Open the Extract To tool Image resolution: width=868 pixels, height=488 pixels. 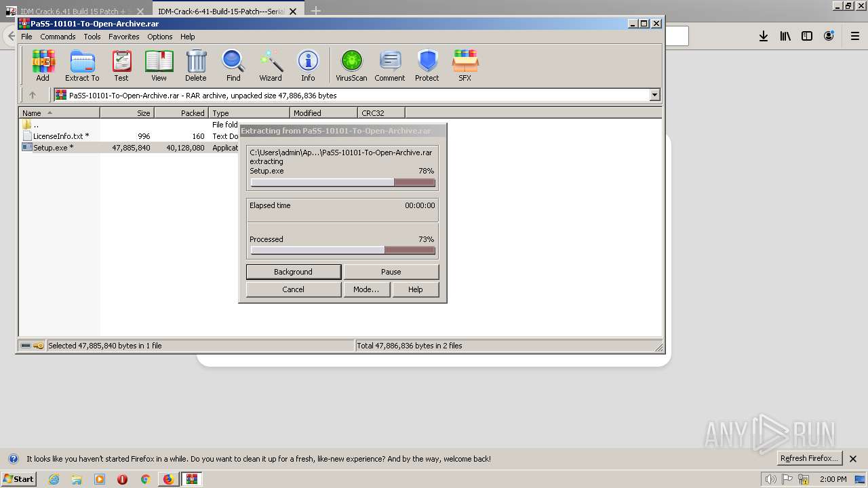tap(82, 66)
